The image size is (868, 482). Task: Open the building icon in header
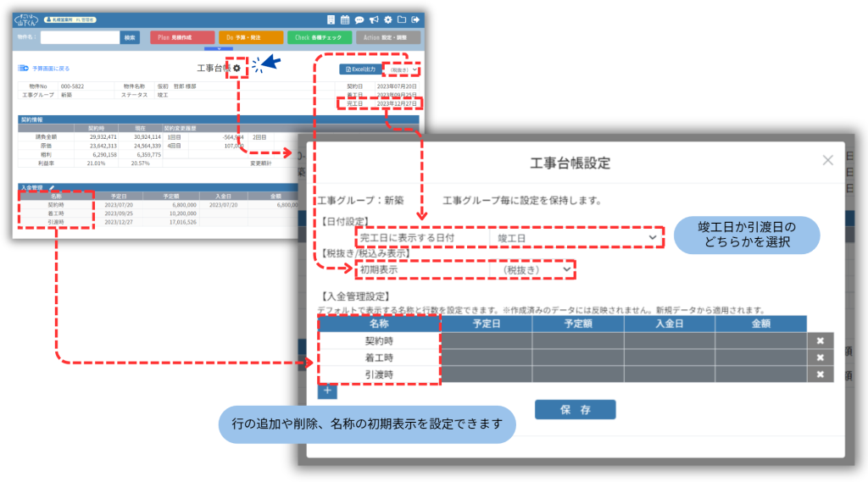(331, 19)
